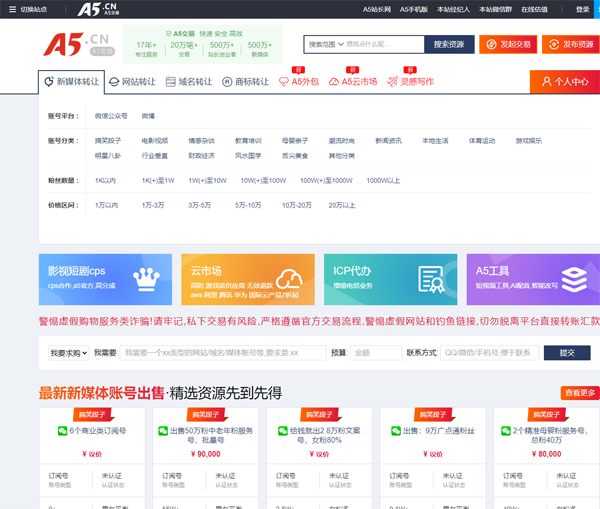Open the 本站经纪人 link

453,9
